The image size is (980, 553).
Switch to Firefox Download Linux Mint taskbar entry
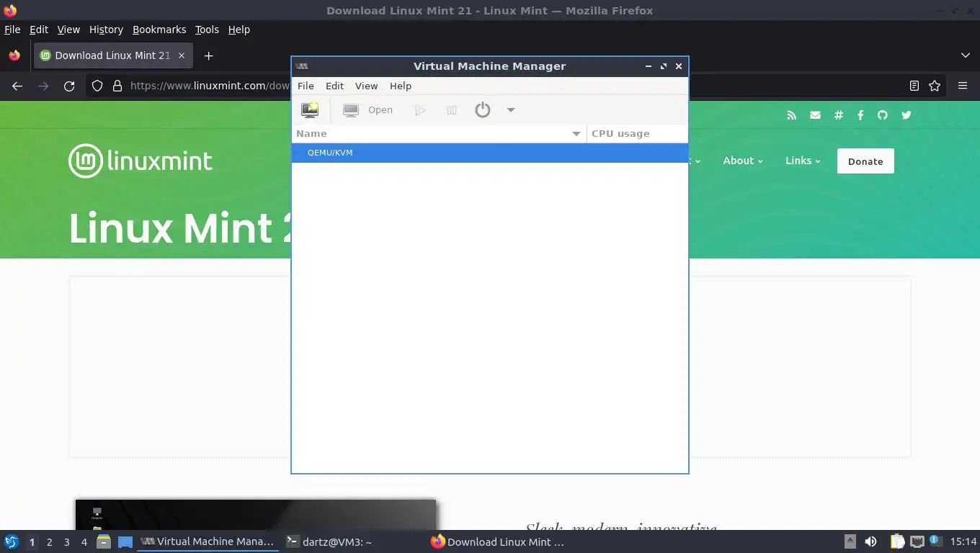coord(498,541)
